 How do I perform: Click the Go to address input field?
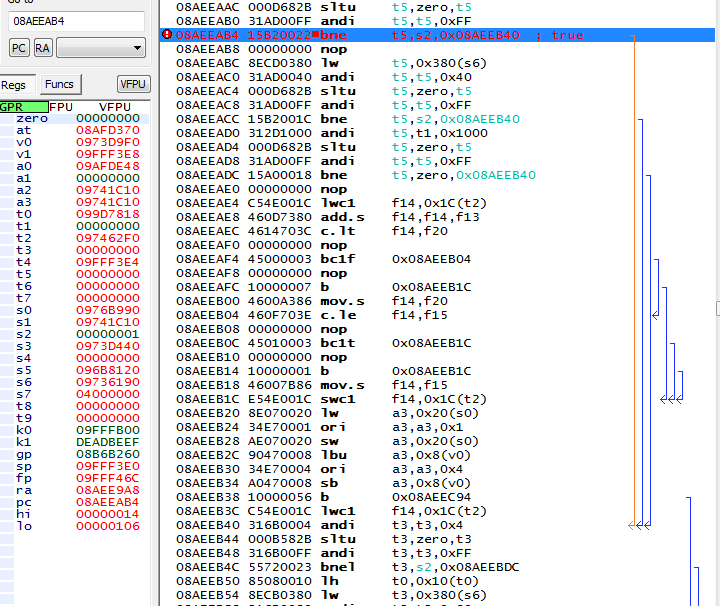pyautogui.click(x=76, y=21)
